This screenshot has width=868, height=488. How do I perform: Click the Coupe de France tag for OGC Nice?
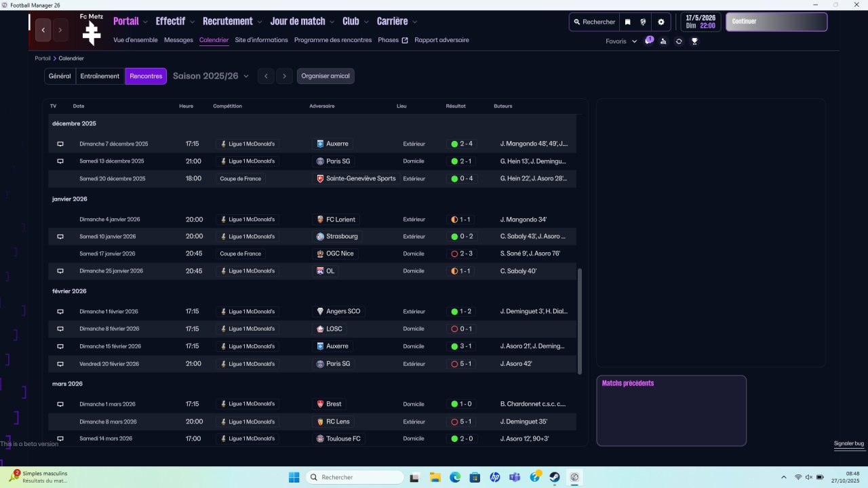point(241,253)
